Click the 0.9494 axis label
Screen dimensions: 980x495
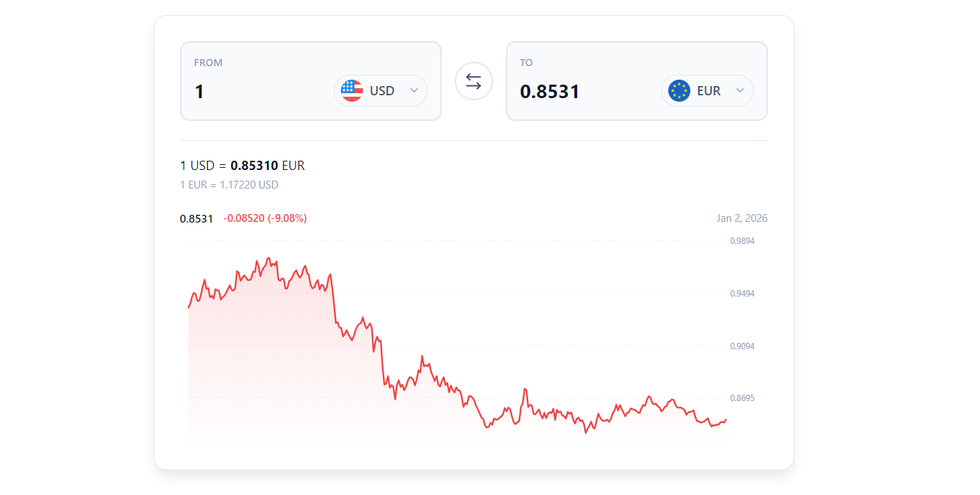(742, 294)
